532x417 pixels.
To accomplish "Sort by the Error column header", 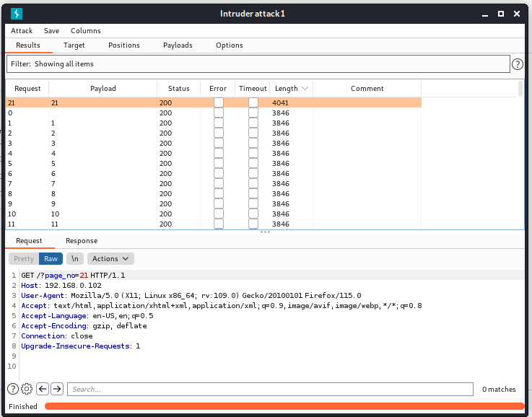I will pyautogui.click(x=218, y=89).
